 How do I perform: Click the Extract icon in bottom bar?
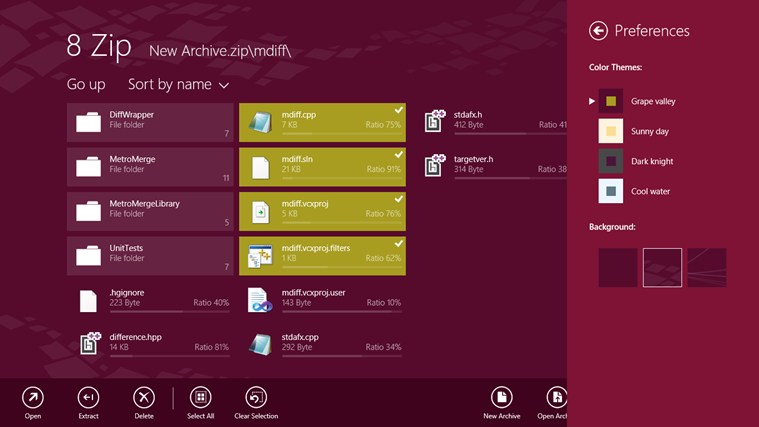[x=89, y=398]
